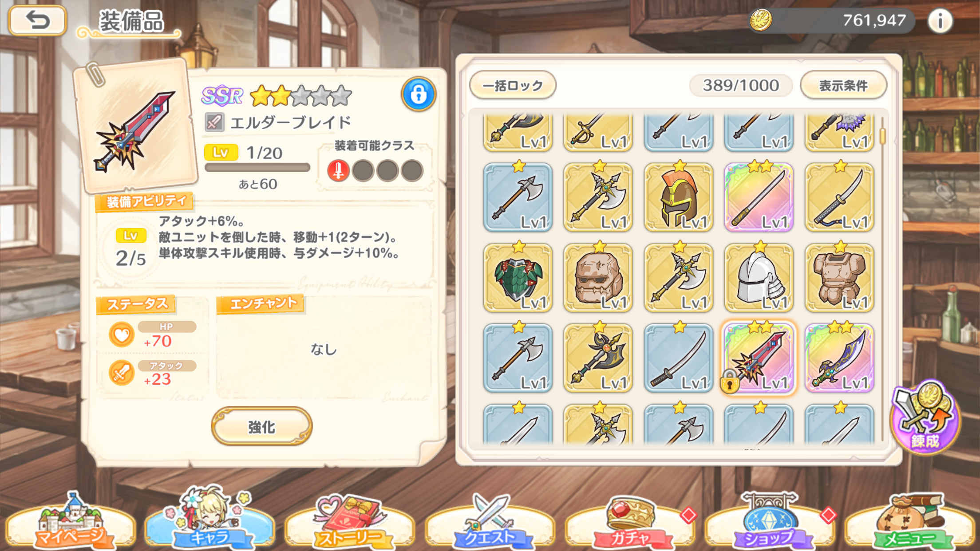Toggle the blue lock on エルダーブレイド
Screen dimensions: 980x551
(x=418, y=94)
